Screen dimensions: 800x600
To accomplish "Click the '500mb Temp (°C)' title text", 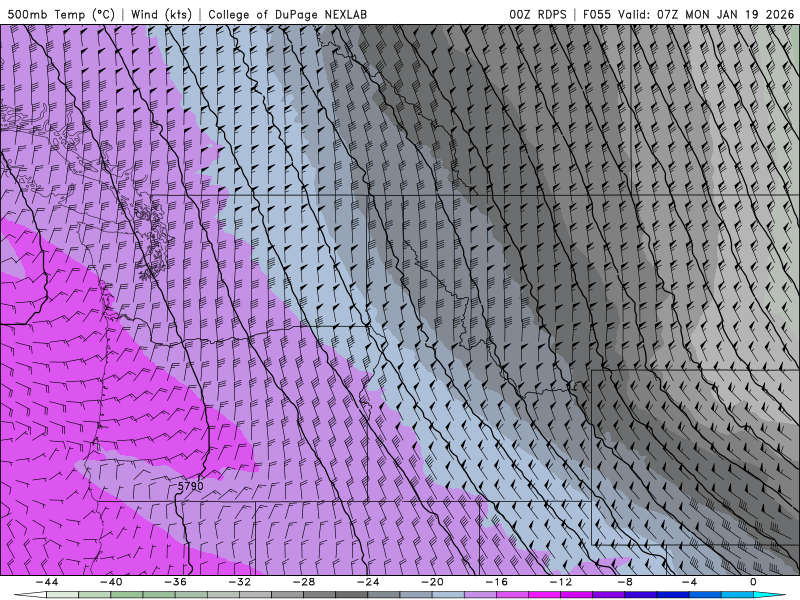I will click(61, 14).
